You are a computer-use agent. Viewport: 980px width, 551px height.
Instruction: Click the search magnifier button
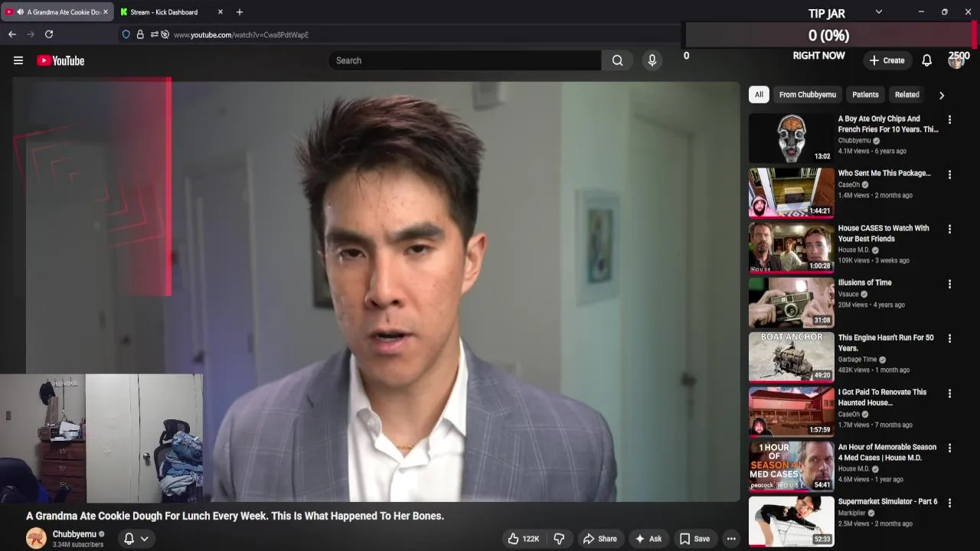(618, 60)
